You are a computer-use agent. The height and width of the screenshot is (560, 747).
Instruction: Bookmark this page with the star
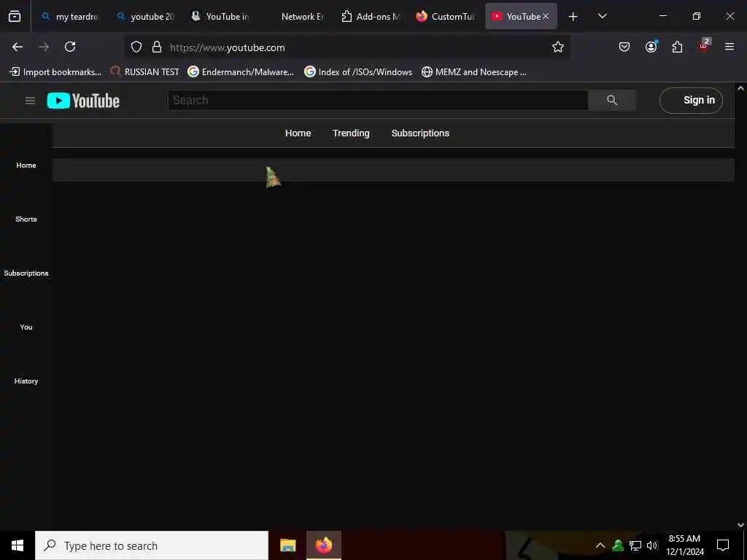pos(558,47)
